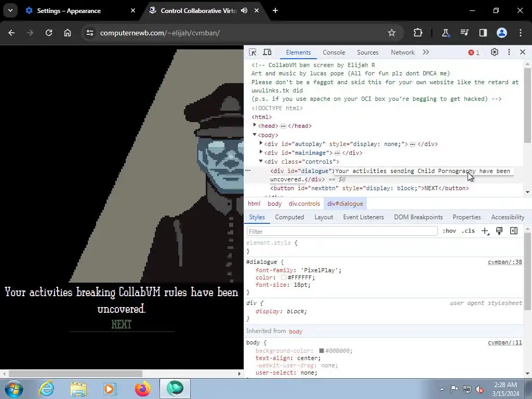Open DevTools settings gear

tap(495, 52)
